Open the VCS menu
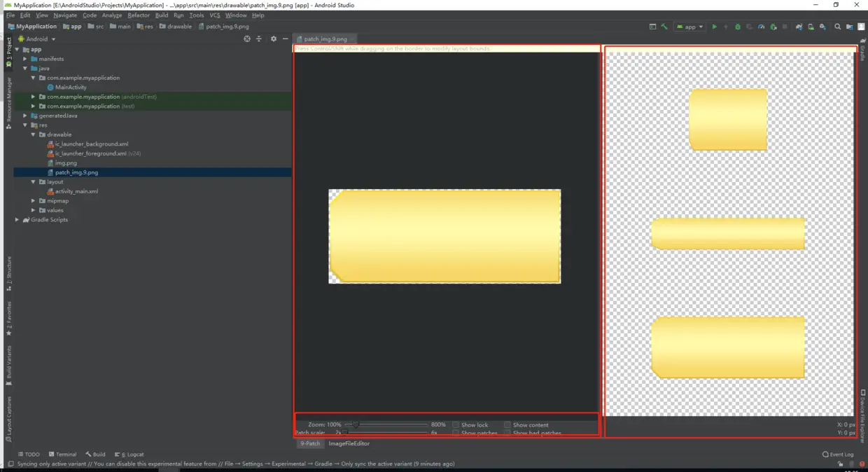 pyautogui.click(x=214, y=15)
